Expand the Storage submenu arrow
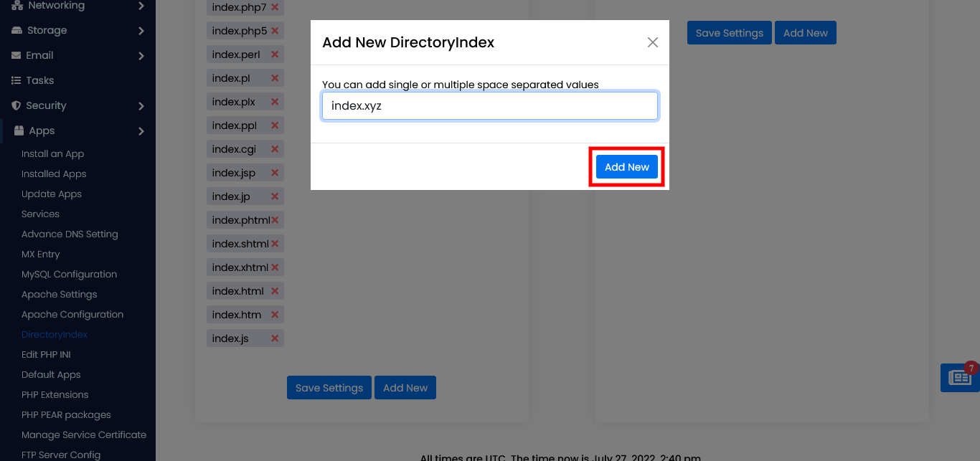Screen dimensions: 980x461 click(141, 31)
